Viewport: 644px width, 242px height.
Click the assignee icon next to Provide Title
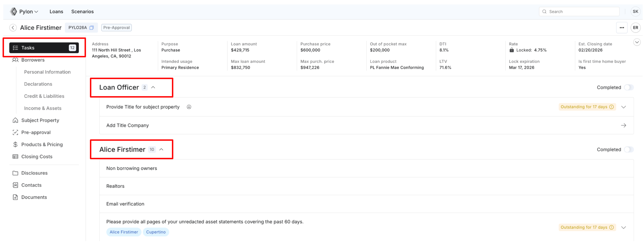(x=189, y=107)
